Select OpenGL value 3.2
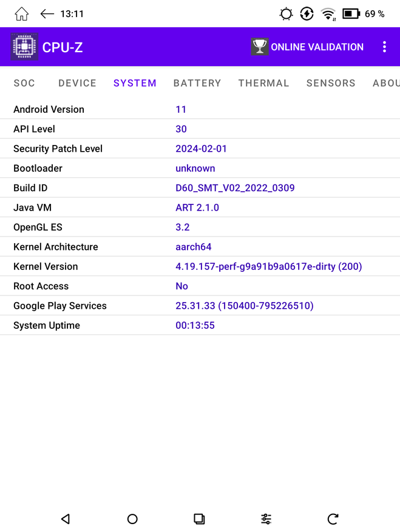Viewport: 400px width, 532px height. [x=182, y=227]
